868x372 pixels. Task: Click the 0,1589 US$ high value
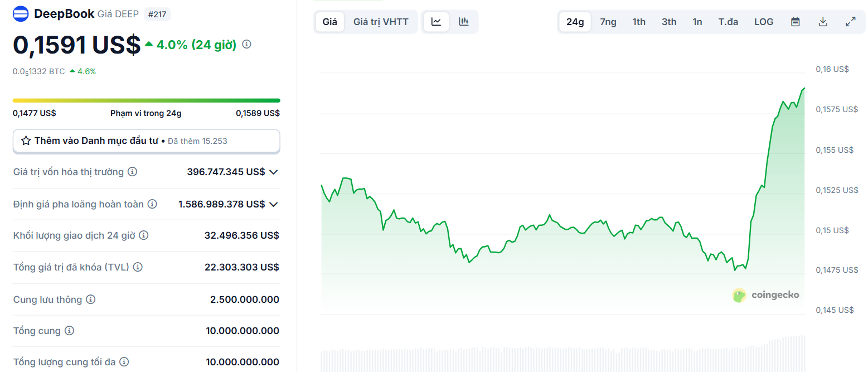click(258, 113)
